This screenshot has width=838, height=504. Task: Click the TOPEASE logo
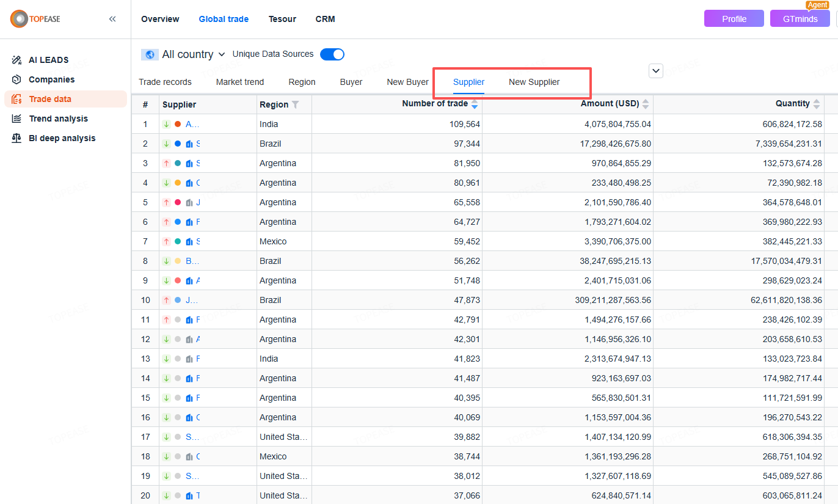click(35, 19)
